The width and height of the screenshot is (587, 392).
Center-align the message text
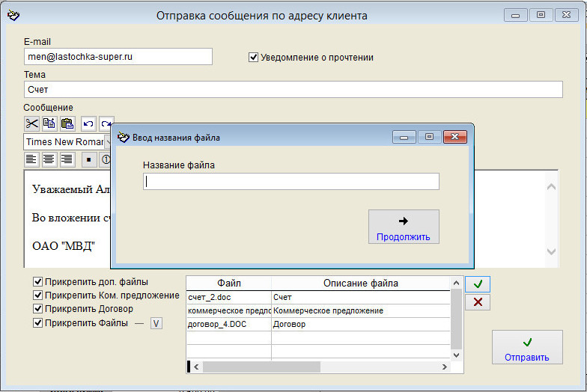tap(49, 159)
